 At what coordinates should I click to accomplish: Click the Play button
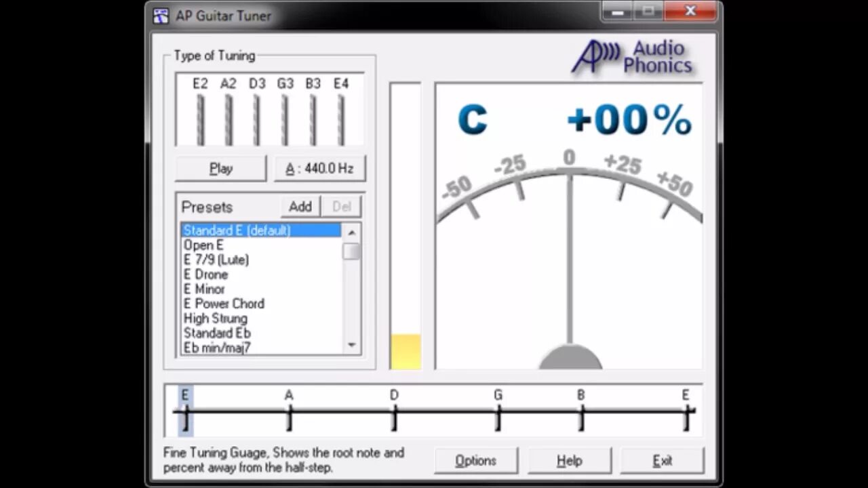[221, 169]
